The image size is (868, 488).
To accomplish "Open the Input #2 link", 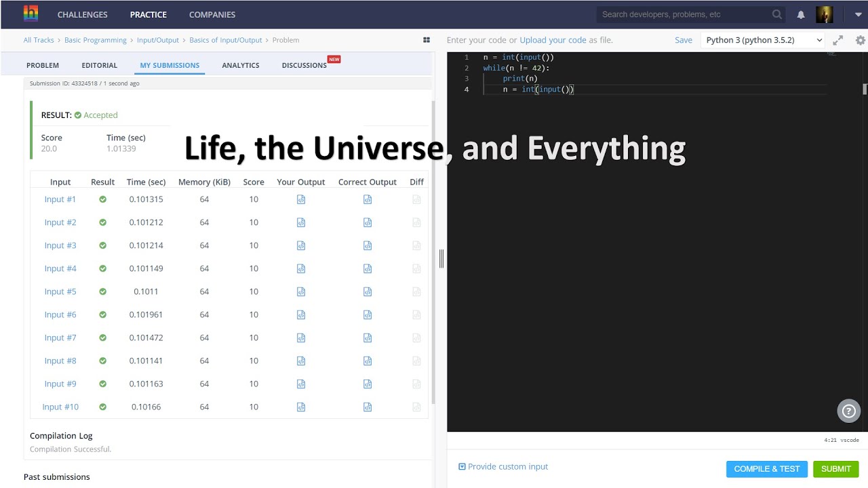I will click(x=60, y=222).
